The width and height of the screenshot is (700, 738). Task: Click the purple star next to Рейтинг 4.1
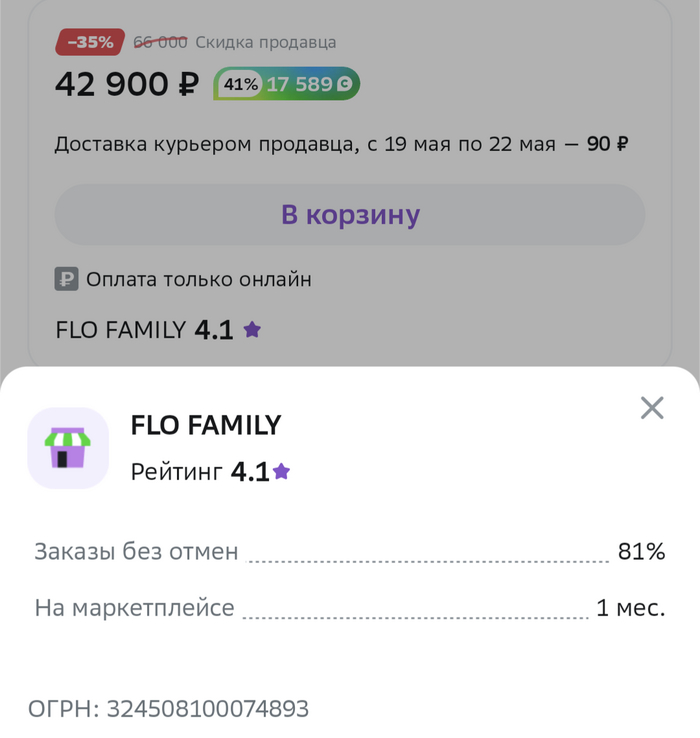pos(281,471)
